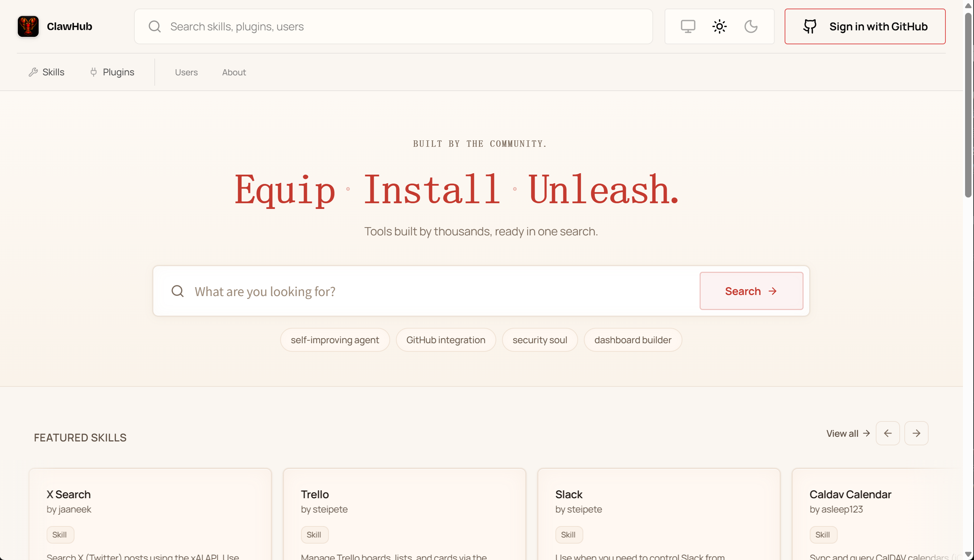Click author by steipete under Trello

click(324, 509)
